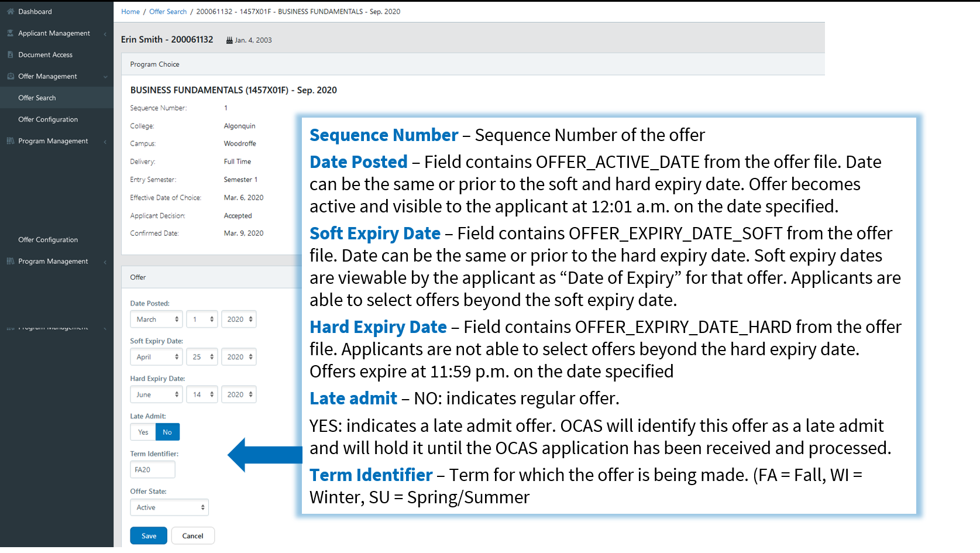Image resolution: width=980 pixels, height=553 pixels.
Task: Click the Term Identifier field with FA20
Action: pyautogui.click(x=152, y=469)
